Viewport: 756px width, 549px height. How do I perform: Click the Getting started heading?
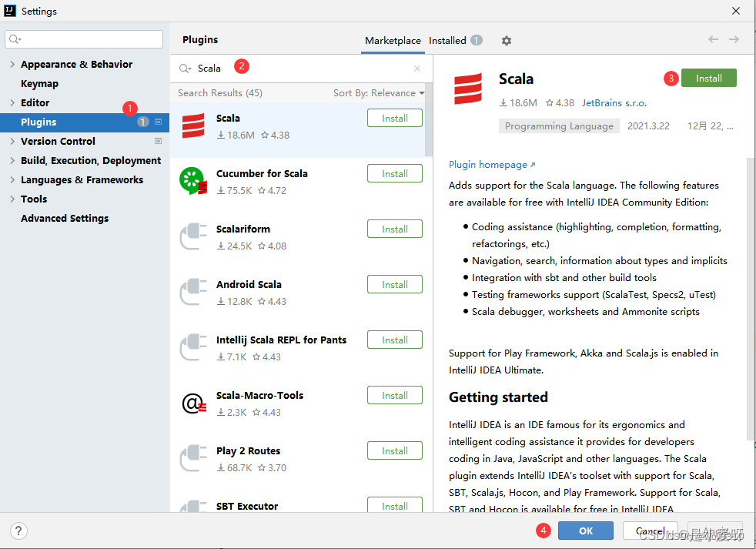(498, 397)
